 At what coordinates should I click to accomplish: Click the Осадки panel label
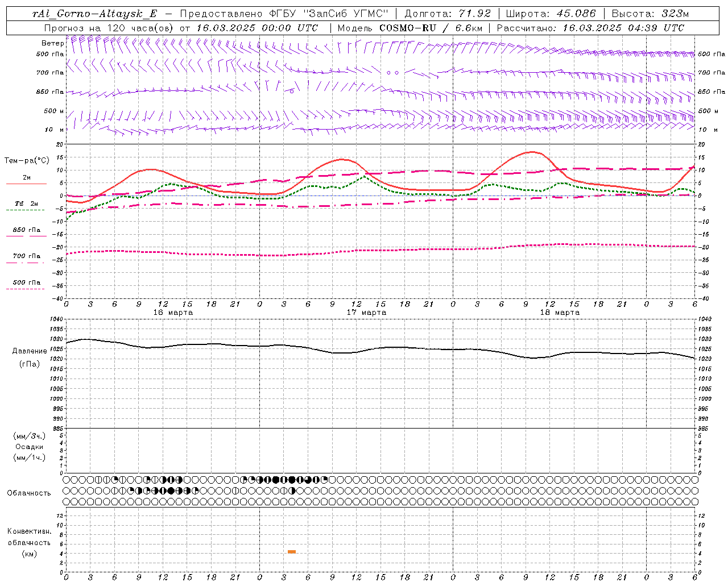click(30, 447)
